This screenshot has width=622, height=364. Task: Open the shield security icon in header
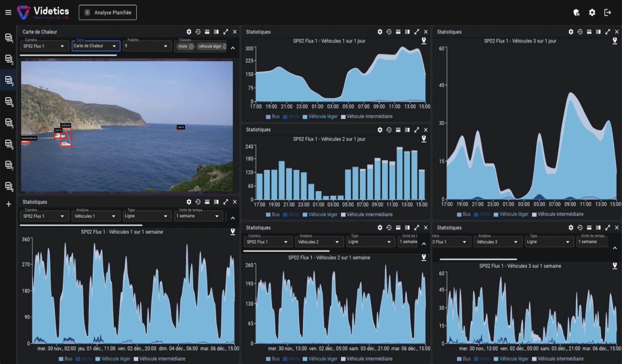(x=576, y=13)
